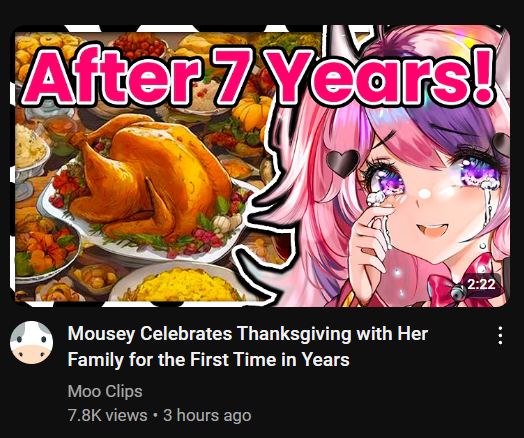Click the 'After 7 Years!' overlay text
Screen dimensions: 524x438
tap(257, 75)
